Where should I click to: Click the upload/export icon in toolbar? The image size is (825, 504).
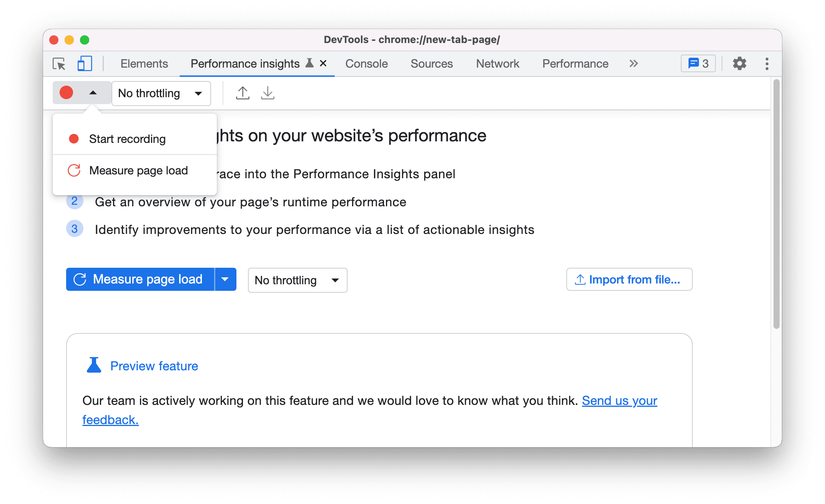pos(241,93)
